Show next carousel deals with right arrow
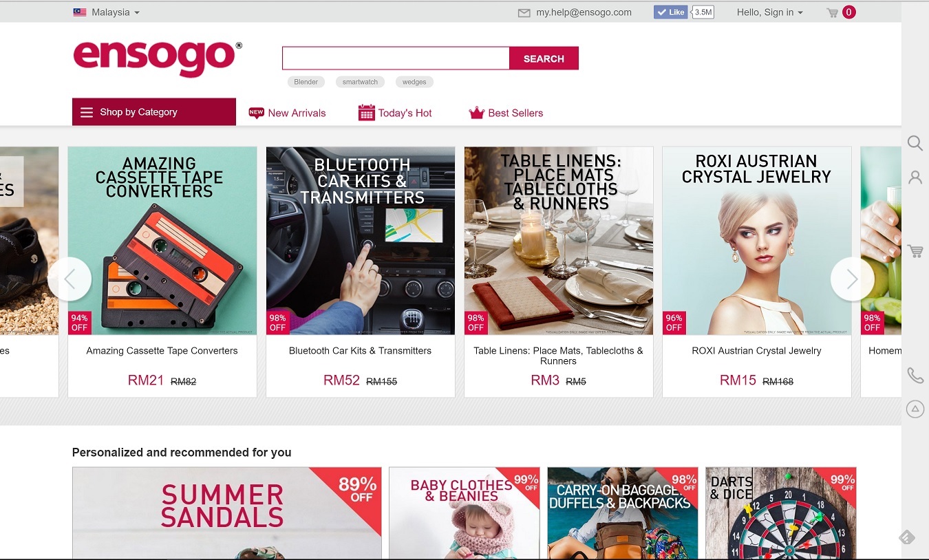This screenshot has height=560, width=929. click(x=852, y=279)
